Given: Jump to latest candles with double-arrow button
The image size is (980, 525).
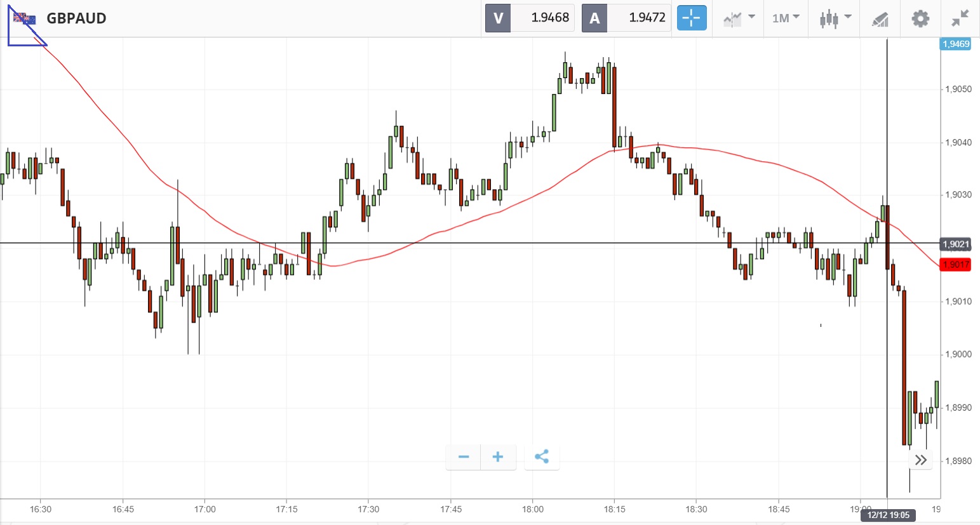Looking at the screenshot, I should pos(921,460).
